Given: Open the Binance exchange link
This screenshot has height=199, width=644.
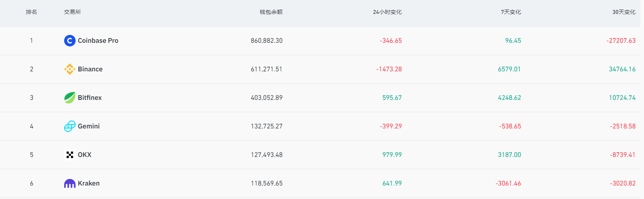Looking at the screenshot, I should [x=90, y=69].
